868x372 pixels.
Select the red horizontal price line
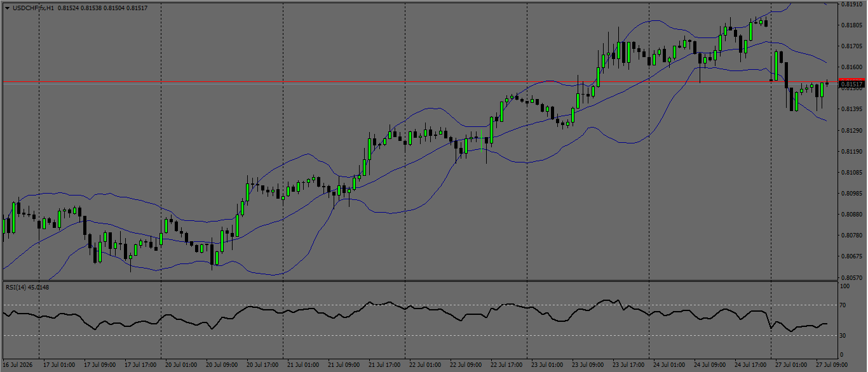(x=419, y=82)
